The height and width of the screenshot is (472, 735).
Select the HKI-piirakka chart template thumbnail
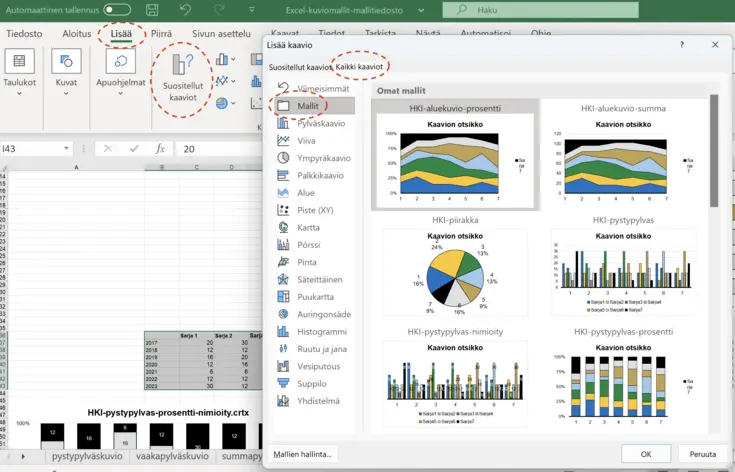pos(455,272)
